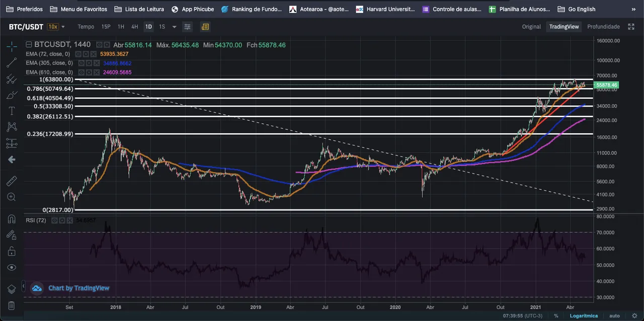Open the prediction and measurement tools
Viewport: 644px width, 321px height.
(12, 143)
